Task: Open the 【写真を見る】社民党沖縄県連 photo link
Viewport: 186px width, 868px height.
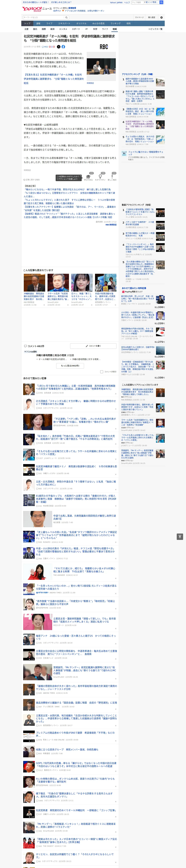Action: tap(54, 79)
